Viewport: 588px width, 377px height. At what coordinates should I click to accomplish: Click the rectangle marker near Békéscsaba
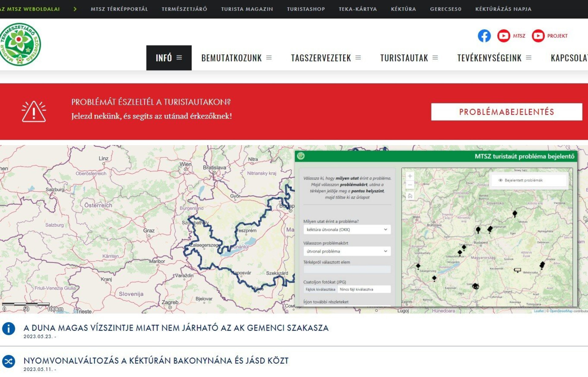517,270
